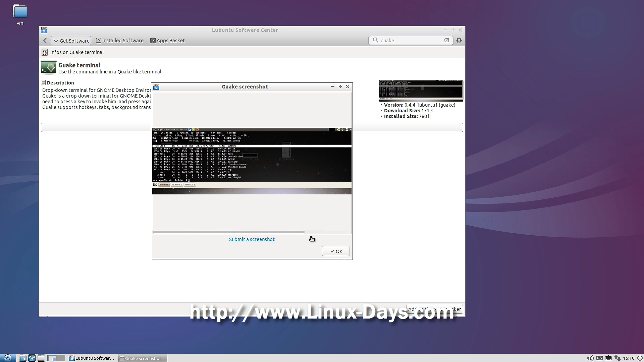The height and width of the screenshot is (362, 644).
Task: Click the Software Center window menu icon
Action: point(44,30)
